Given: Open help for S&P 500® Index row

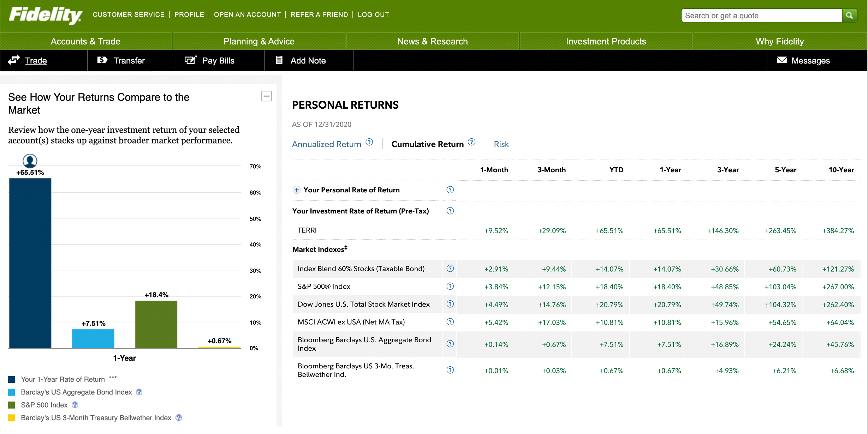Looking at the screenshot, I should pos(450,286).
